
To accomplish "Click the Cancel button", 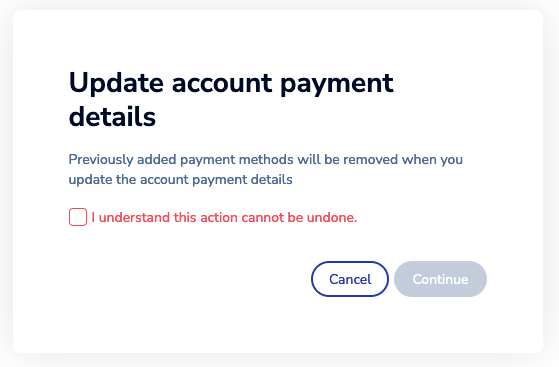I will click(x=350, y=279).
